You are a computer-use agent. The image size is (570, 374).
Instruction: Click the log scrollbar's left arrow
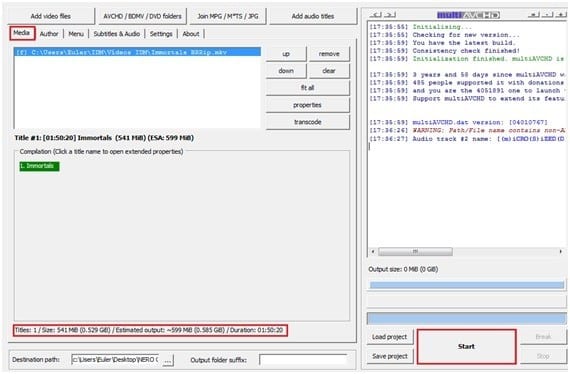click(x=373, y=252)
